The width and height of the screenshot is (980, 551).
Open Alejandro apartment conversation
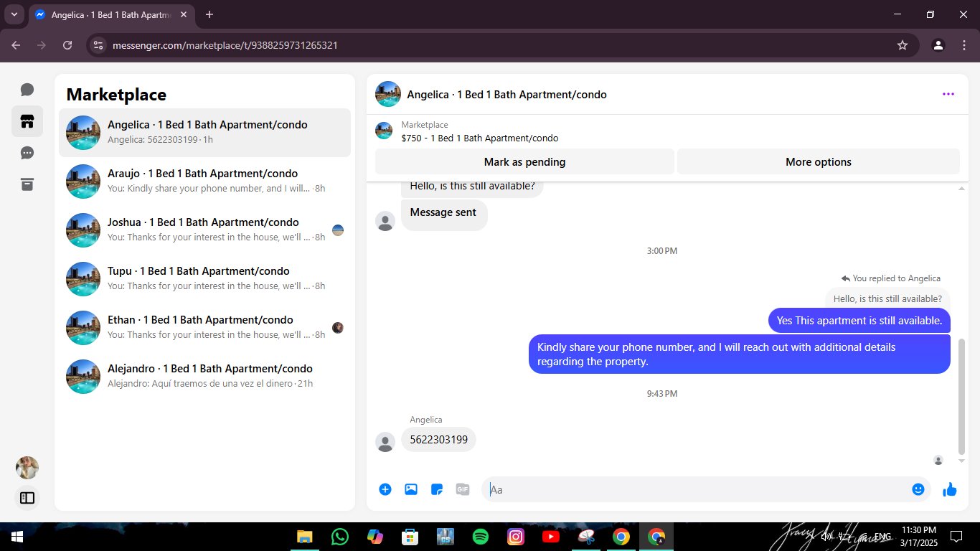[x=204, y=377]
